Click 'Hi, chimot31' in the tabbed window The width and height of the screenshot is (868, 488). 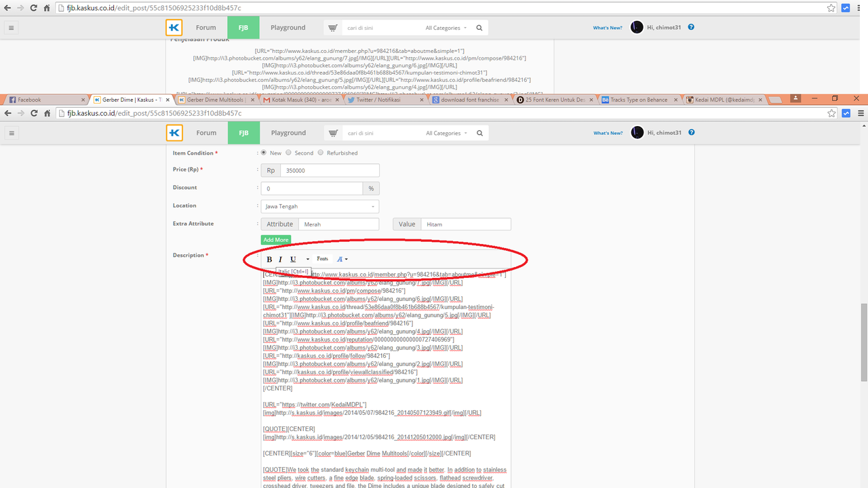tap(664, 134)
